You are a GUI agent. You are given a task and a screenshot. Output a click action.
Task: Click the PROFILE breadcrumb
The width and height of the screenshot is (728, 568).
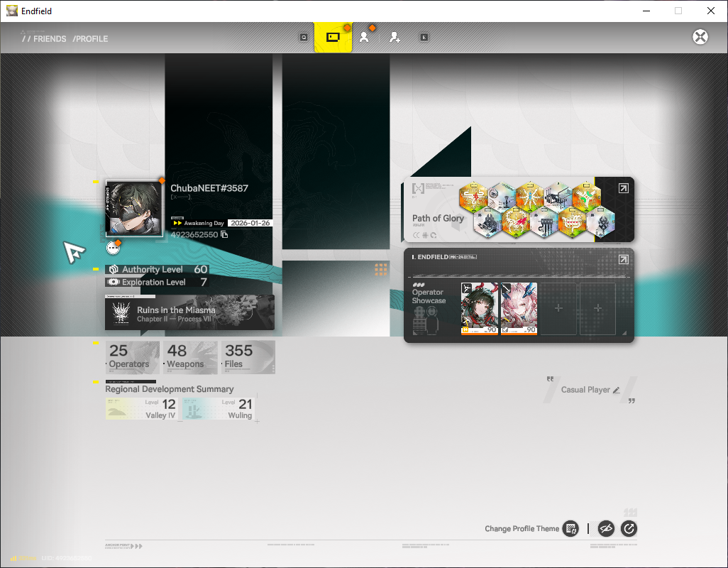coord(90,39)
